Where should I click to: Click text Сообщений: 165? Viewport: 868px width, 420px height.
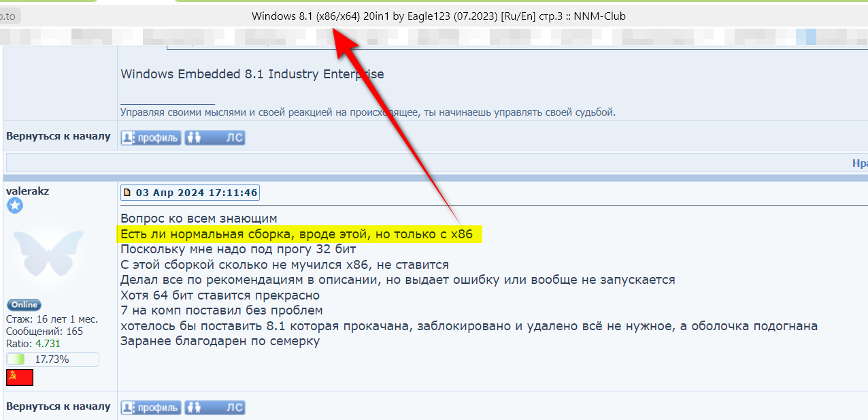[44, 332]
